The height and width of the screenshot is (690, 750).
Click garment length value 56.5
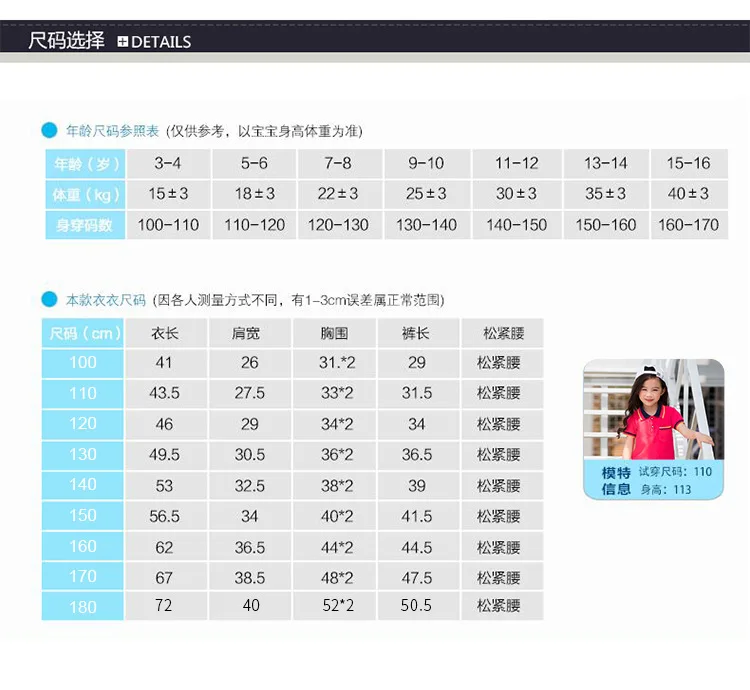tap(166, 516)
